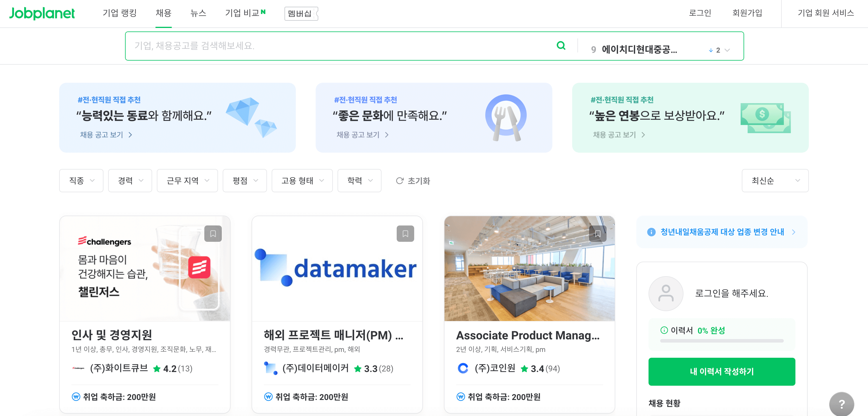Open 채용 공고 보기 on 좋은 문화 banner
Screen dimensions: 868x416
pyautogui.click(x=362, y=135)
